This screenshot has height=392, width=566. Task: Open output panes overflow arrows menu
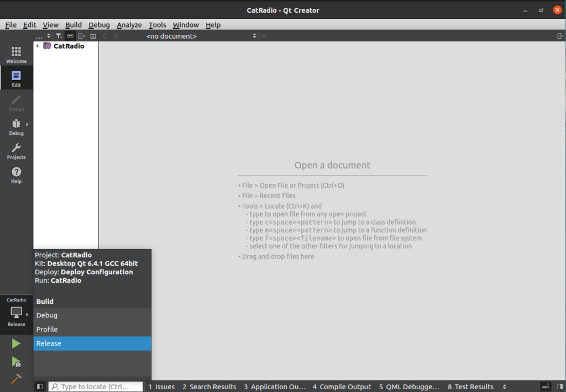point(504,386)
